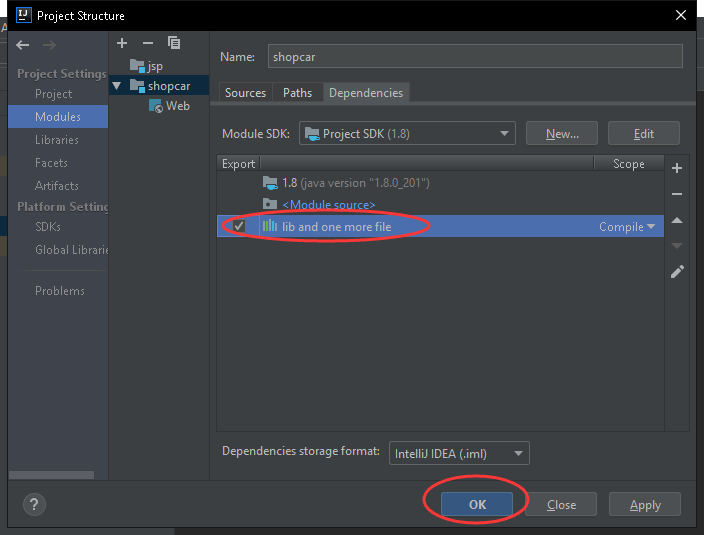Click the Scope column header
Viewport: 704px width, 535px height.
[629, 163]
